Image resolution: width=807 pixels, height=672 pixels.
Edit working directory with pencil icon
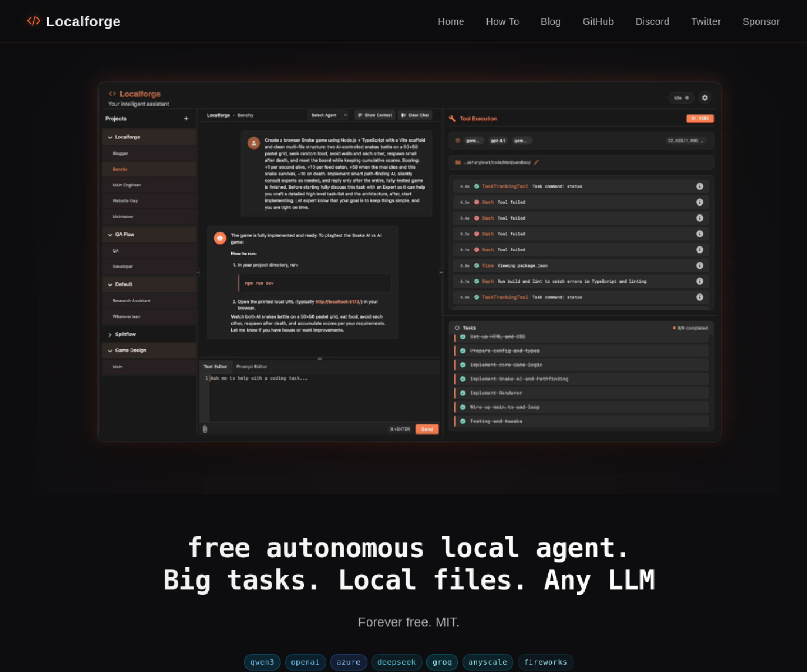[x=536, y=162]
